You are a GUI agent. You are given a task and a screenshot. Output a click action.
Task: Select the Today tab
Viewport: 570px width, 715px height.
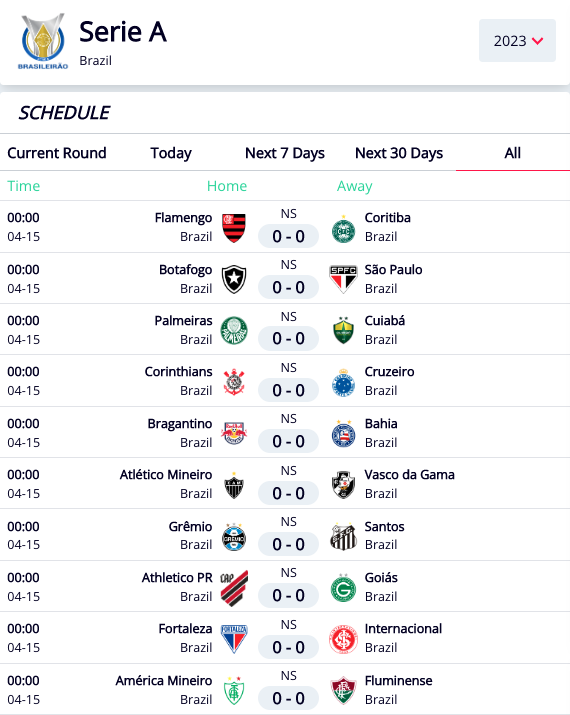click(x=171, y=153)
